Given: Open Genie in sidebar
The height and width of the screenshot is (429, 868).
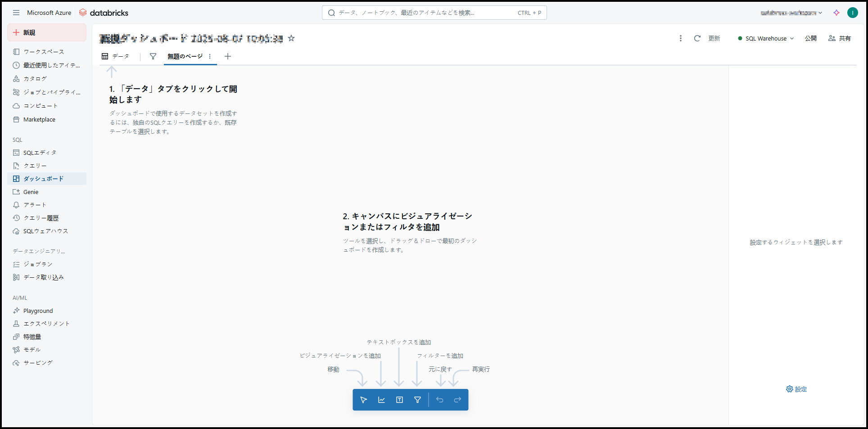Looking at the screenshot, I should tap(47, 192).
